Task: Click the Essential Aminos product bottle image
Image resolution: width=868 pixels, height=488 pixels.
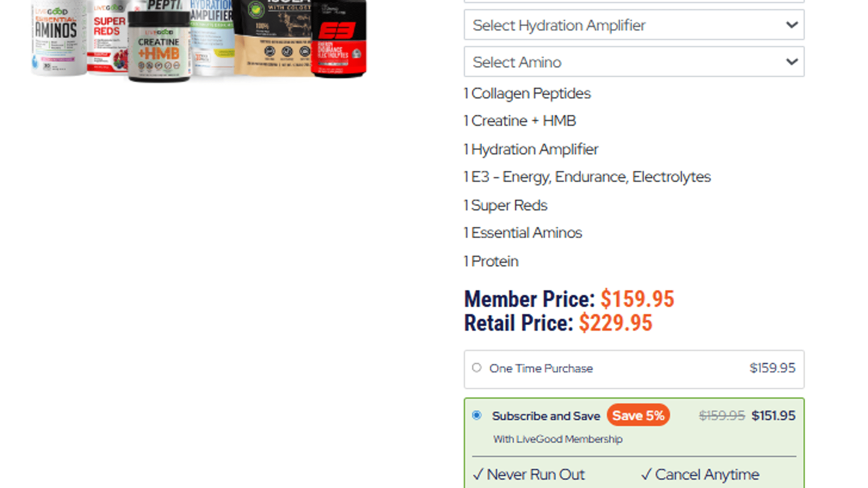Action: tap(59, 38)
